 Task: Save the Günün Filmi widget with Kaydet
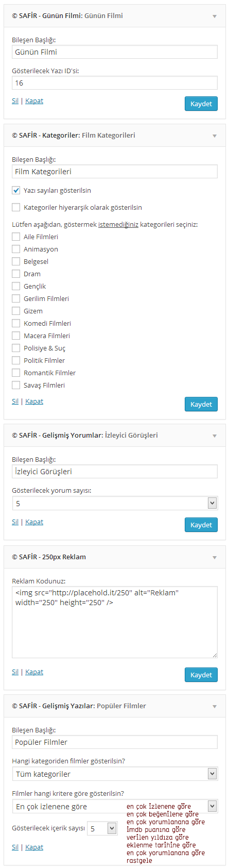[201, 104]
